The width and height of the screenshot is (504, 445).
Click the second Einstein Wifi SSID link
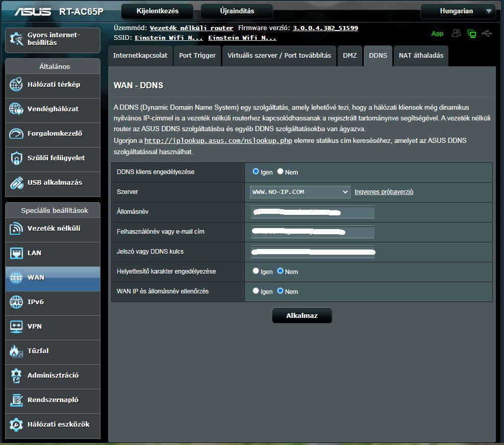242,38
